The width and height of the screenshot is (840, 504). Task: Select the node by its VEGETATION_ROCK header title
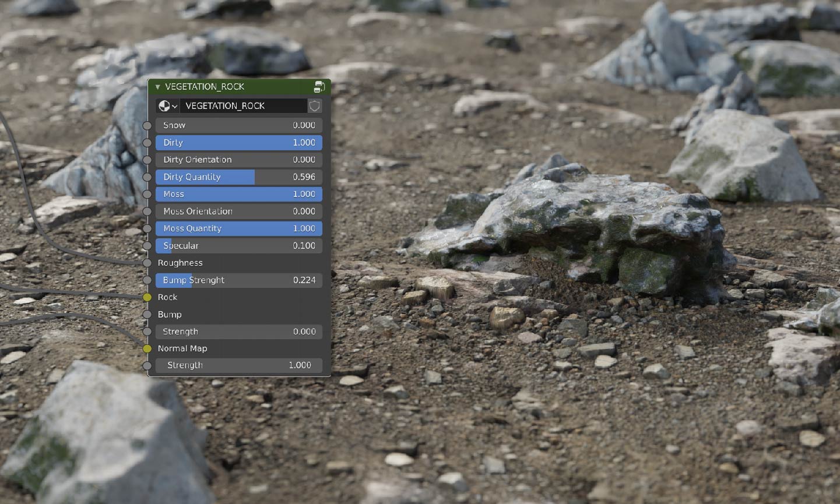coord(205,87)
